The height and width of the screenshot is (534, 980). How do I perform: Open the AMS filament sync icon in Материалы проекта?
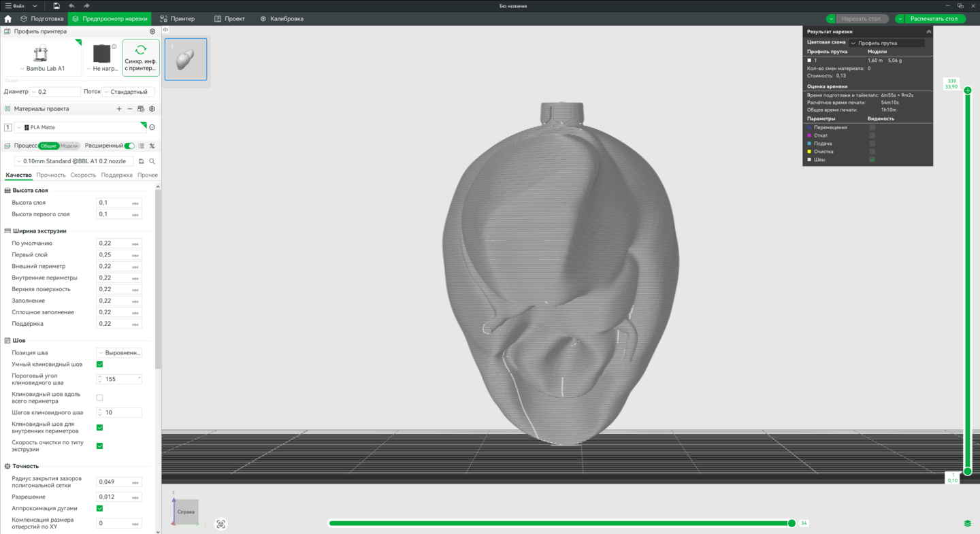141,109
